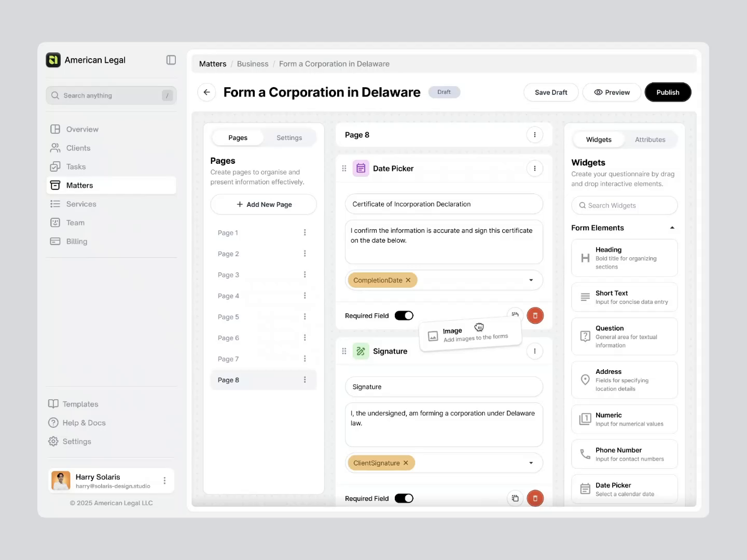This screenshot has width=747, height=560.
Task: Focus the Search Widgets field
Action: (x=625, y=205)
